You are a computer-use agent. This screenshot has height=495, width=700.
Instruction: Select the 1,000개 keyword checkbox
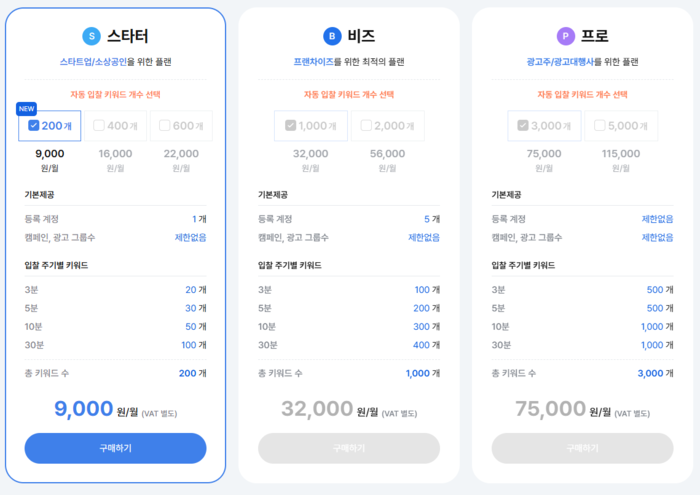click(x=290, y=125)
